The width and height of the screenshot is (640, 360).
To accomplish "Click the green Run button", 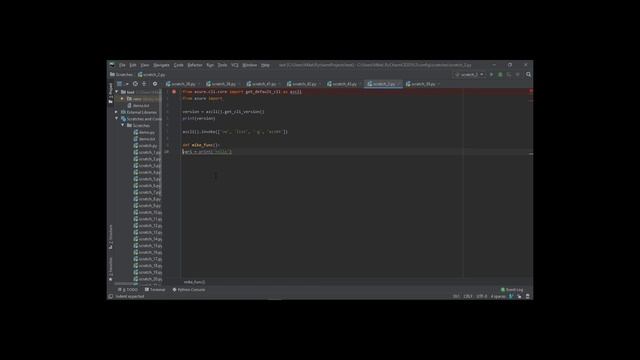I will (491, 75).
